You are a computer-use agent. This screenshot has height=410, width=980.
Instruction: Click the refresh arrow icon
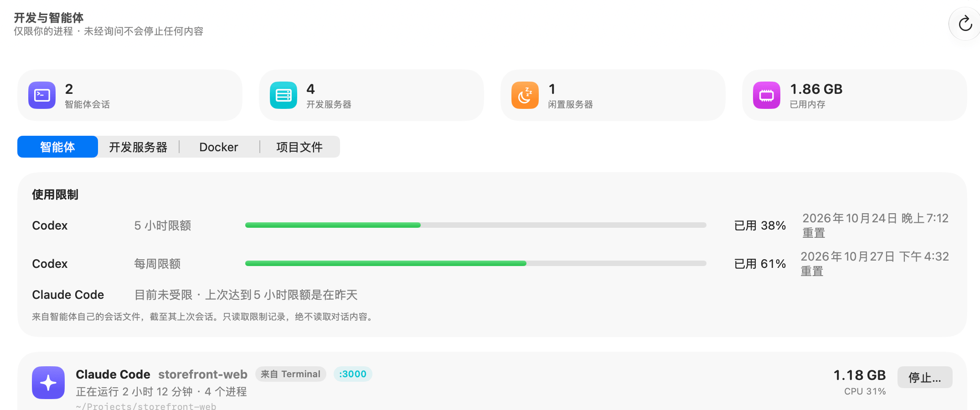click(965, 24)
